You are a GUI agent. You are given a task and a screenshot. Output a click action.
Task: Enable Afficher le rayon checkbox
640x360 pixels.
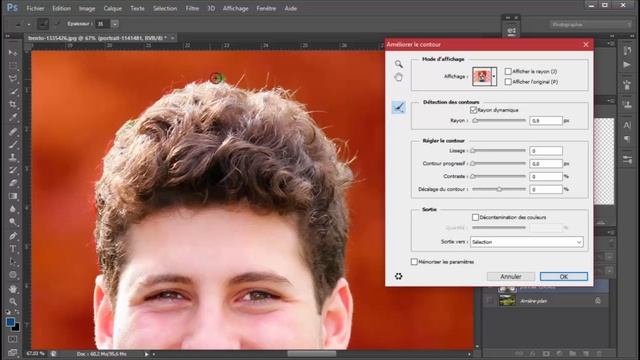(508, 71)
